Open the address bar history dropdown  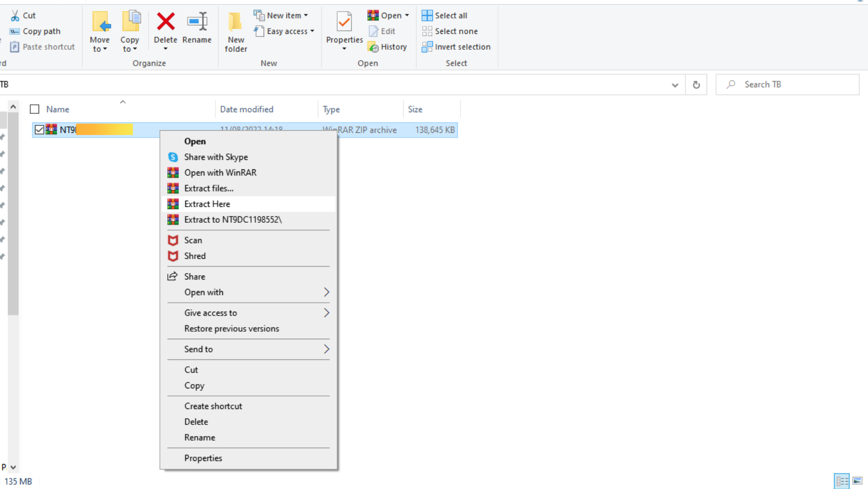point(675,85)
